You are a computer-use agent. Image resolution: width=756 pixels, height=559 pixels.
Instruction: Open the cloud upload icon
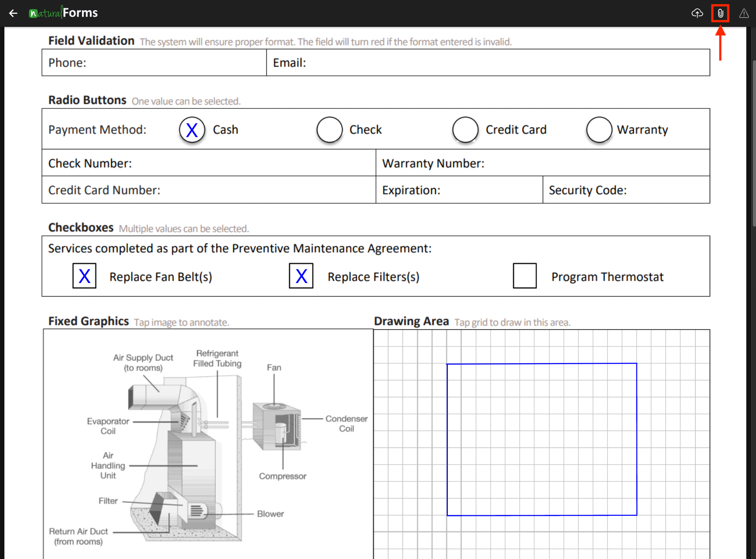(697, 13)
